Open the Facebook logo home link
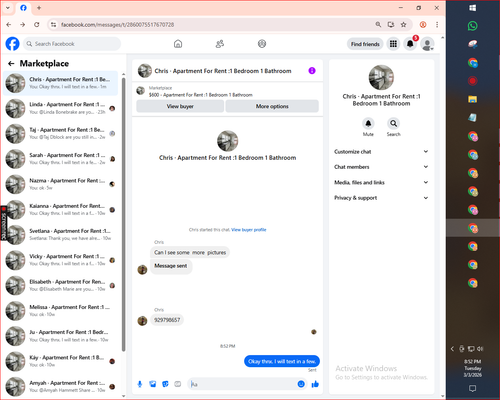 pyautogui.click(x=12, y=44)
